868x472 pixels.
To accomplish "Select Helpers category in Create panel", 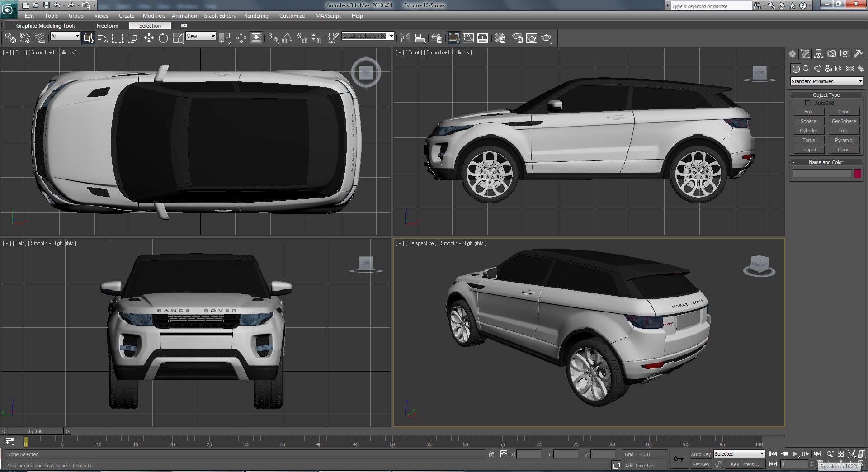I will point(839,69).
